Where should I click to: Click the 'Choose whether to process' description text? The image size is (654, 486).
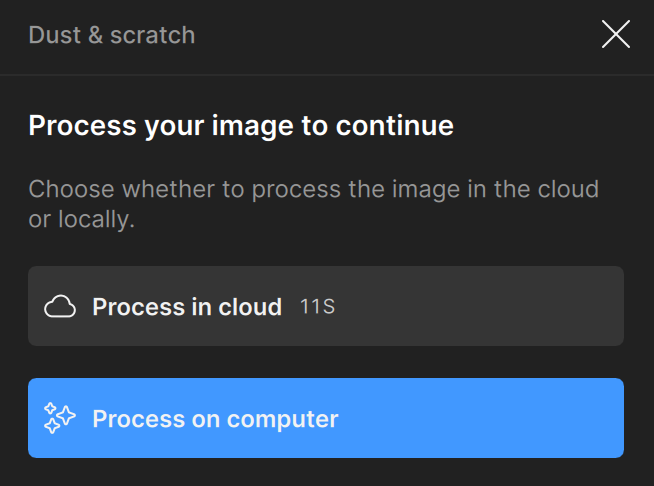[x=313, y=188]
